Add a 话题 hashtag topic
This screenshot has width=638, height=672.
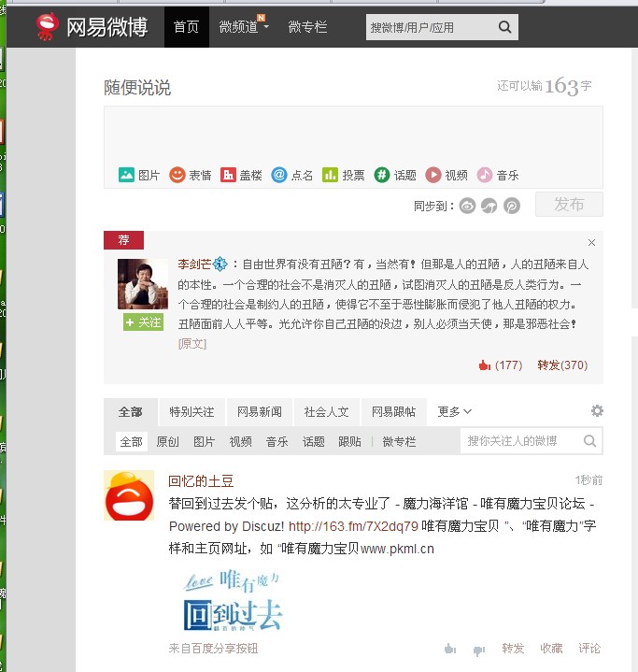click(x=382, y=175)
